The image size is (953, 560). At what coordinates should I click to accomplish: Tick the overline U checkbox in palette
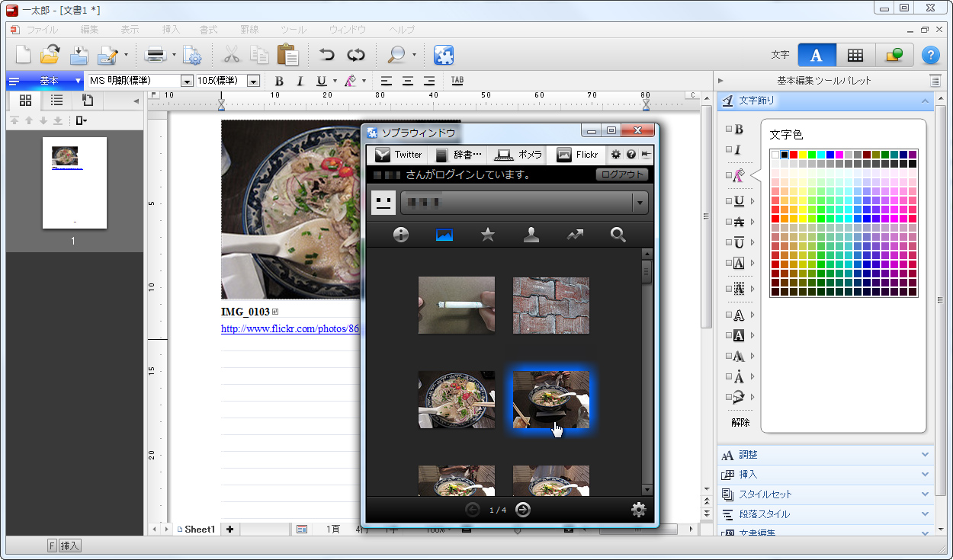click(729, 242)
